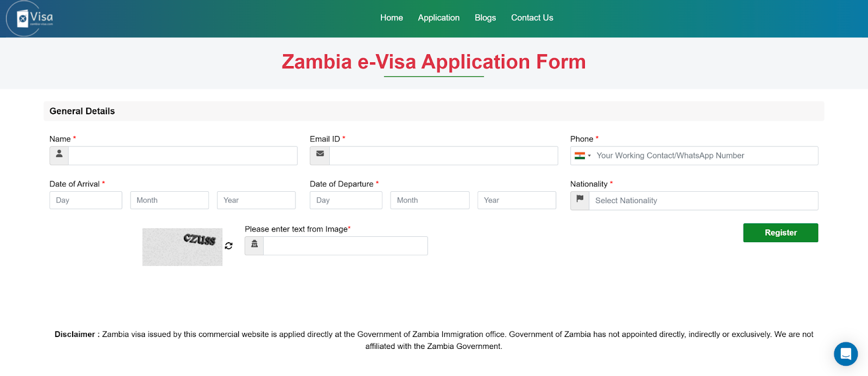
Task: Open the phone country flag selector
Action: click(583, 155)
